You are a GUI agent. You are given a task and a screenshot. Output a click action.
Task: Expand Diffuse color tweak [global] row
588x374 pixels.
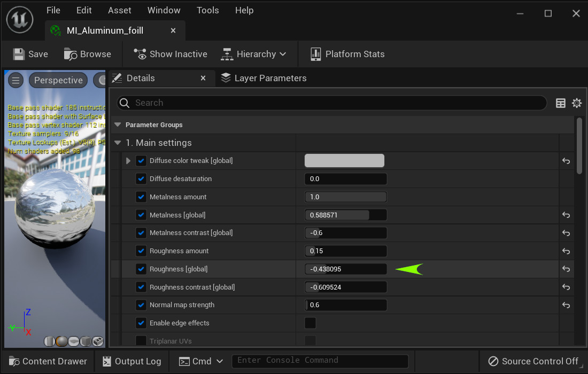[x=128, y=161]
